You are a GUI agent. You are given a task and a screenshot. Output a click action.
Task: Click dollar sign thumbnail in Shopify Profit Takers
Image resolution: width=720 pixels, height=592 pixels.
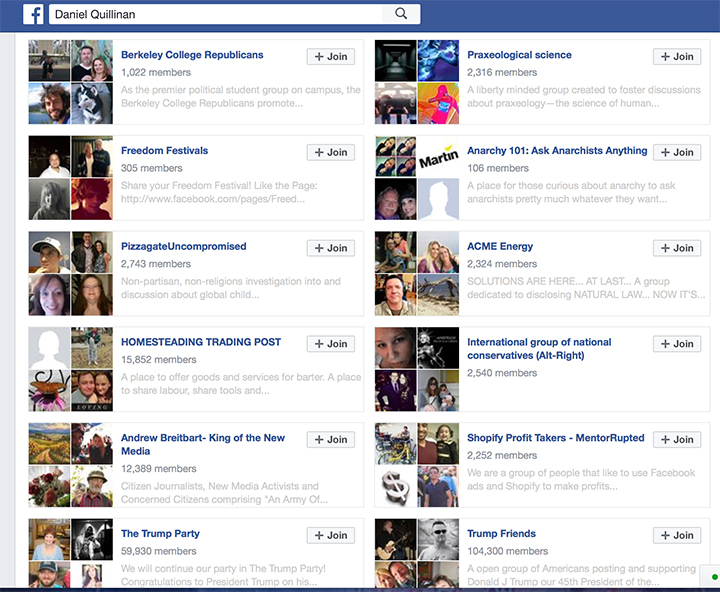pyautogui.click(x=395, y=486)
